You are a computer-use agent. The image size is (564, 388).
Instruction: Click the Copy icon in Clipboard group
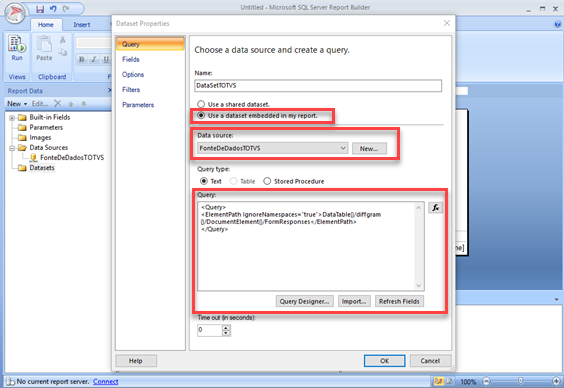63,53
